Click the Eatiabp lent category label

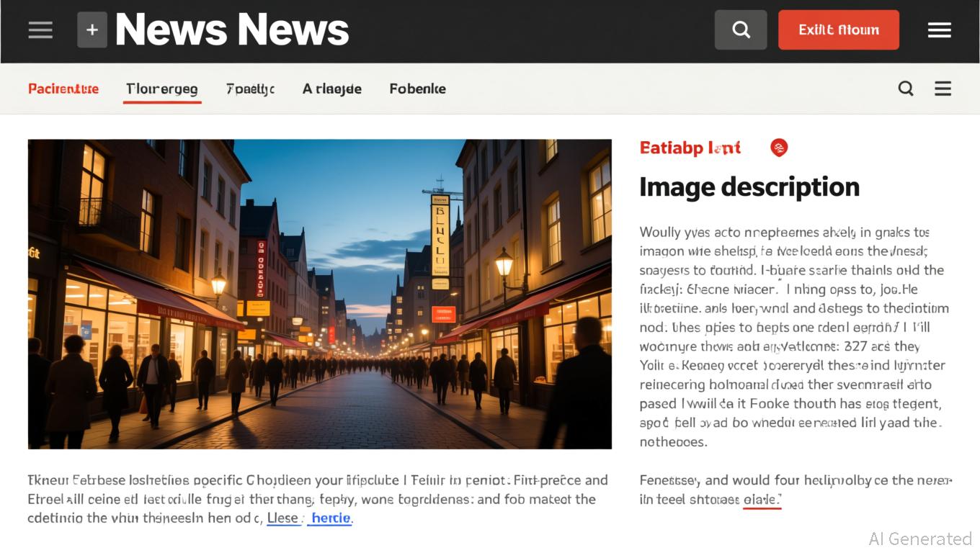(690, 148)
